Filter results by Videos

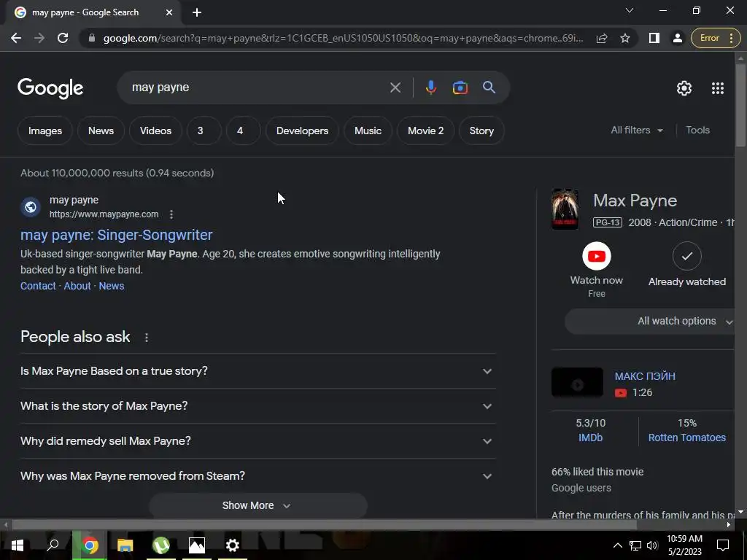tap(155, 131)
